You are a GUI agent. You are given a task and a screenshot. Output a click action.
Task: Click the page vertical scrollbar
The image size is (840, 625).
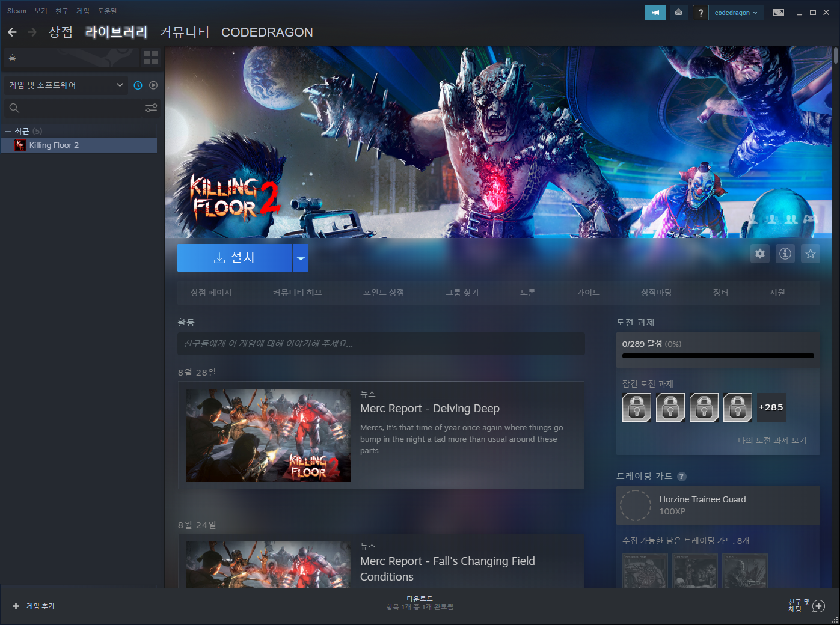click(836, 57)
